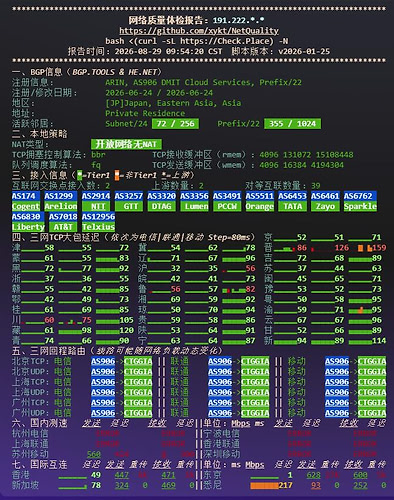Click the 新加坡 latency value 78
Screen dimensions: 394x500
tap(96, 485)
